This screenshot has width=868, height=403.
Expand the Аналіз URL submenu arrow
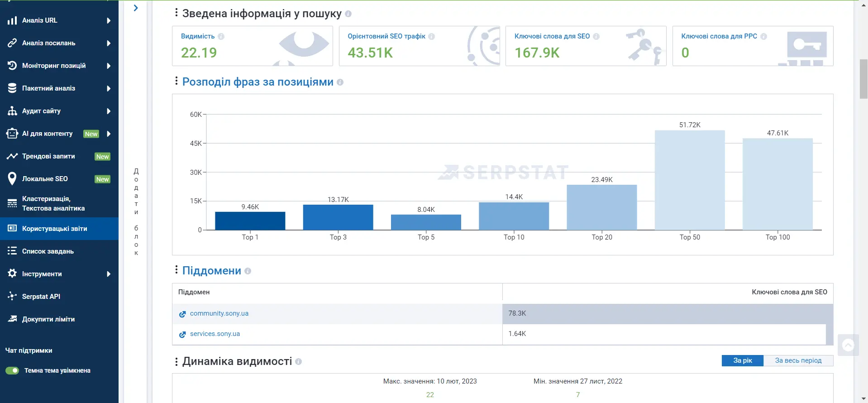click(x=109, y=20)
